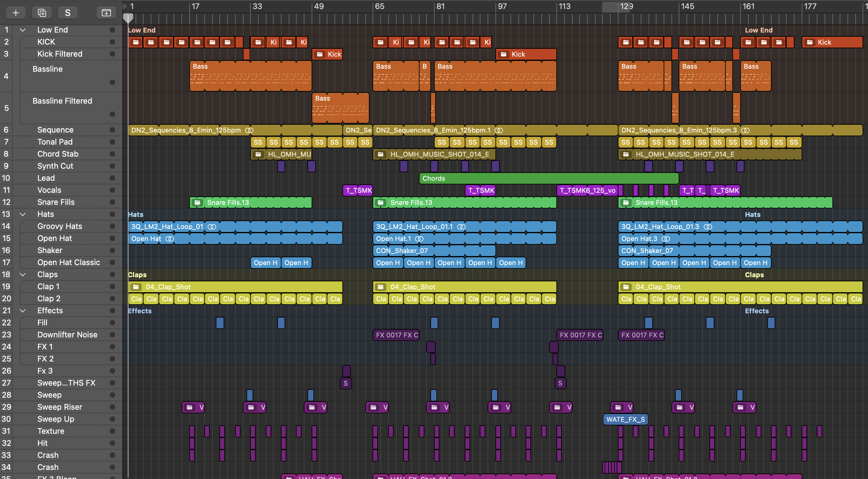Toggle the Shaker track enable dot
Image resolution: width=868 pixels, height=479 pixels.
tap(112, 250)
